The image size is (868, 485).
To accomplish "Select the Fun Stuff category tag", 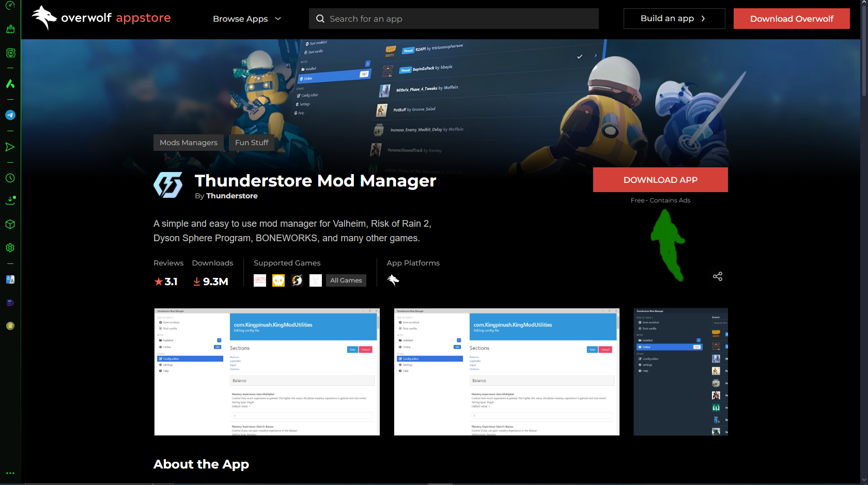I will point(252,143).
